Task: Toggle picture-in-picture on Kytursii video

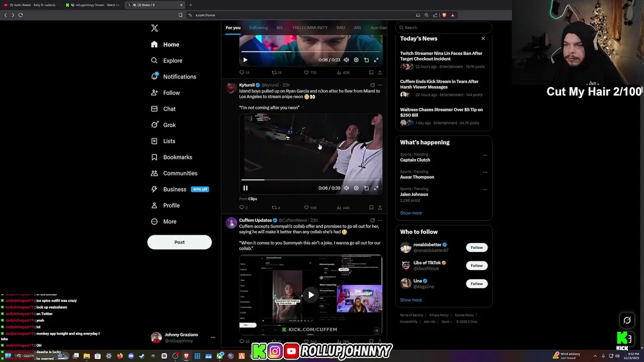Action: point(366,188)
